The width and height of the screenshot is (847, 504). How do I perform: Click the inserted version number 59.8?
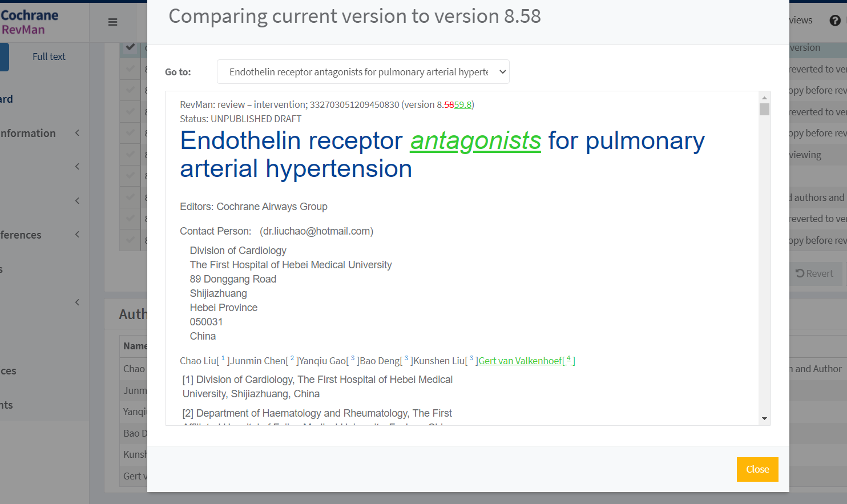463,104
